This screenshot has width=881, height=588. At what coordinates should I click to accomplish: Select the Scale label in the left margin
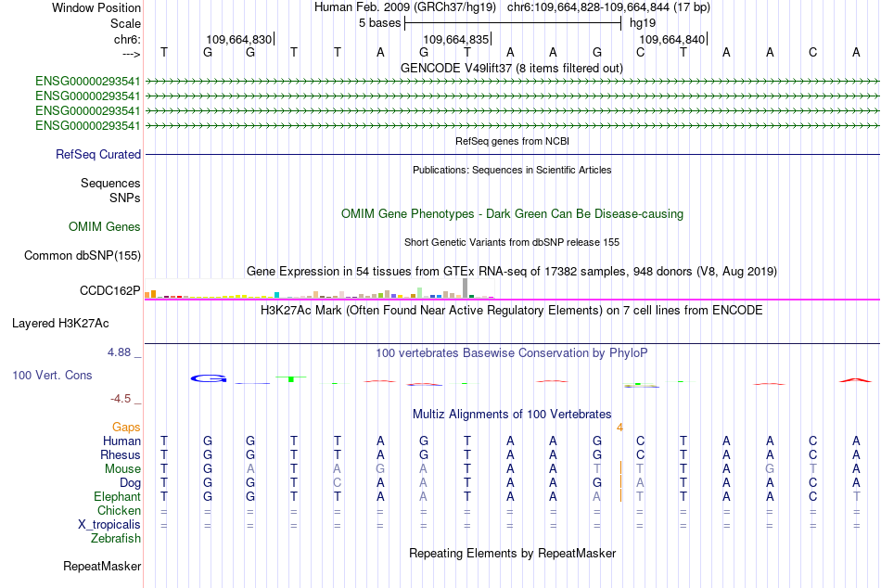125,23
